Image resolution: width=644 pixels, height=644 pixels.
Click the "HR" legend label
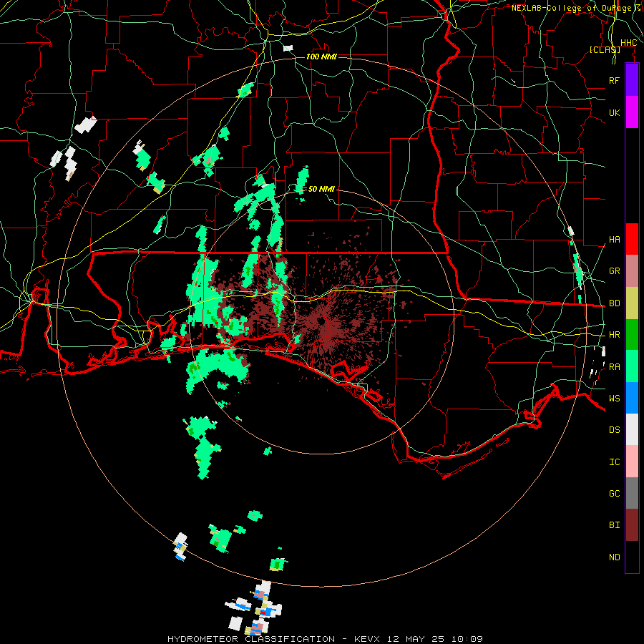coord(614,335)
